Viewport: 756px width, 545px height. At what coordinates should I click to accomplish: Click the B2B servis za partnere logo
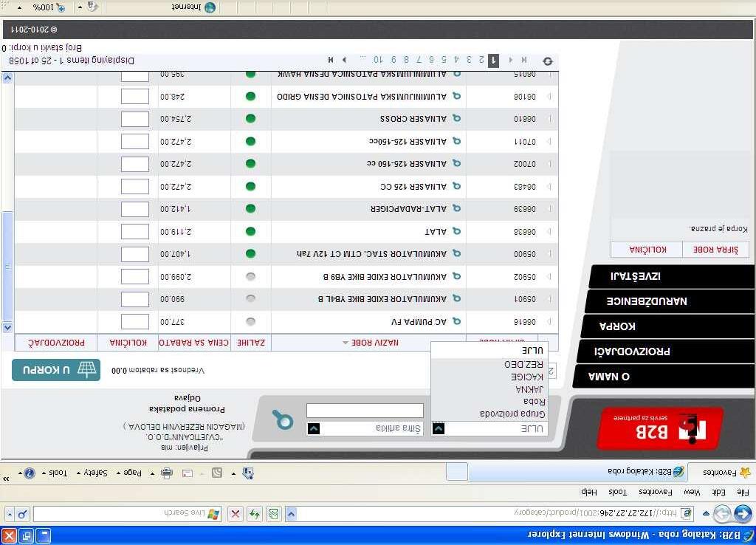tap(660, 429)
